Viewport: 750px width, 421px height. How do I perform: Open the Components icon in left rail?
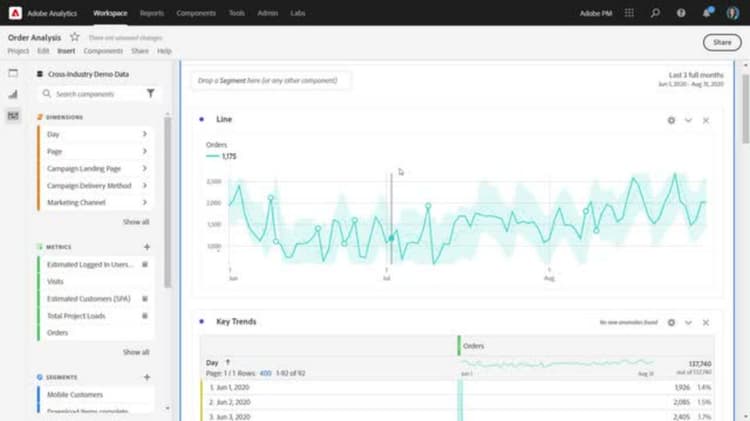click(x=13, y=115)
